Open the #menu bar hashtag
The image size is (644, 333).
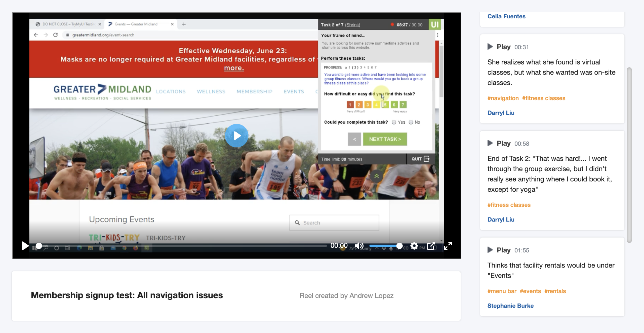502,291
